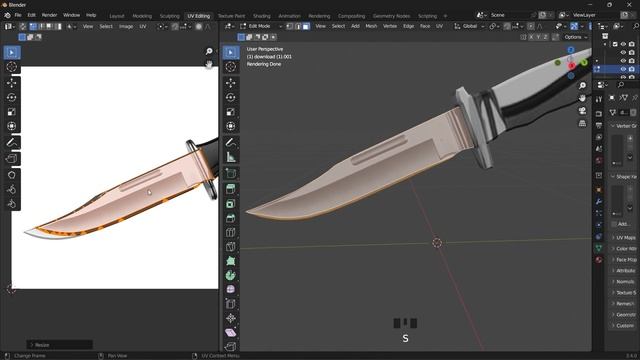Viewport: 640px width, 360px height.
Task: Collapse the Vertex Groups panel
Action: point(624,126)
